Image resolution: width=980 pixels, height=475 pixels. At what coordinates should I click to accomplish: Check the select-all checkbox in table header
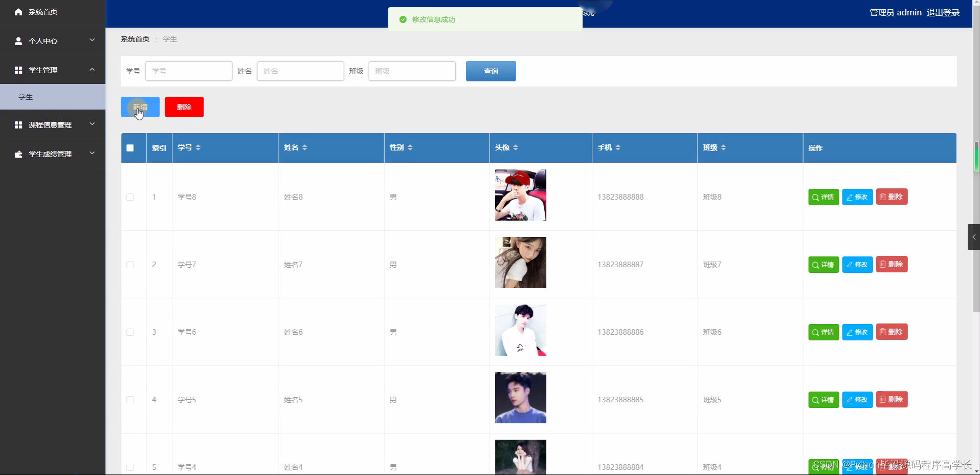pyautogui.click(x=130, y=148)
